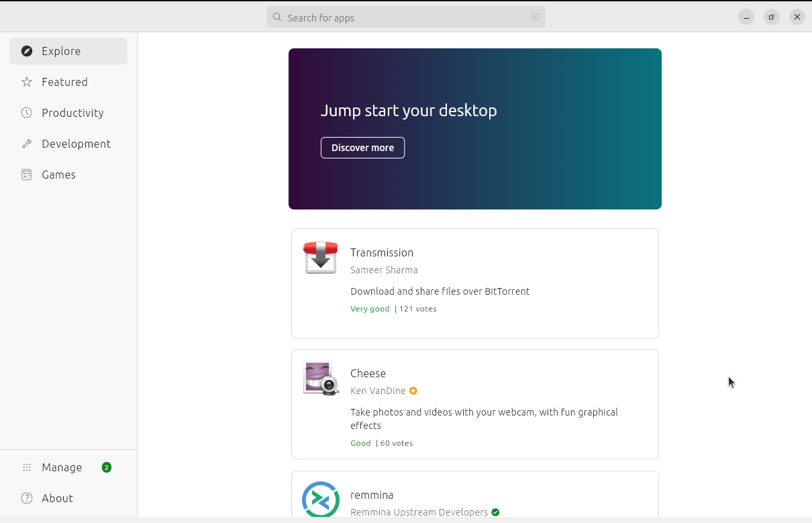Open the Manage apps grid icon

pyautogui.click(x=26, y=467)
